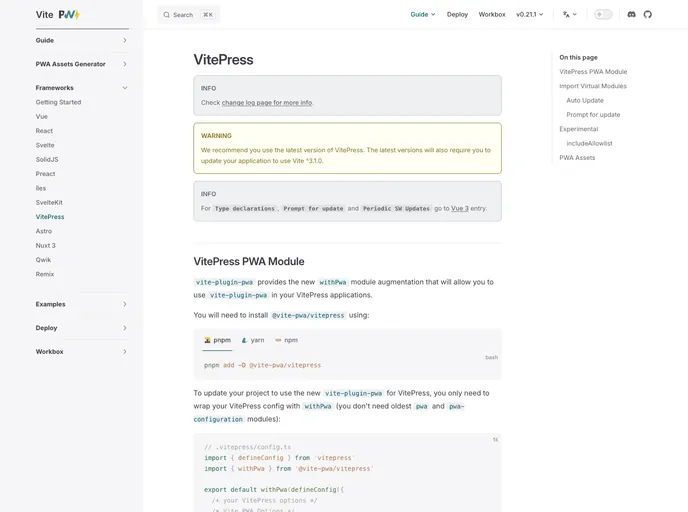Toggle the dark mode switch
This screenshot has height=512, width=688.
click(x=603, y=14)
